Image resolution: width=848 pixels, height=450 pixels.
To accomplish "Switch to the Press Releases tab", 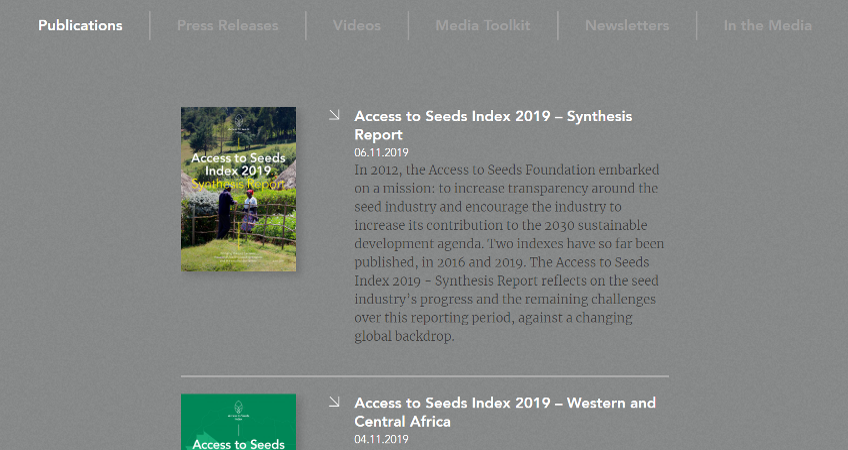I will coord(228,25).
